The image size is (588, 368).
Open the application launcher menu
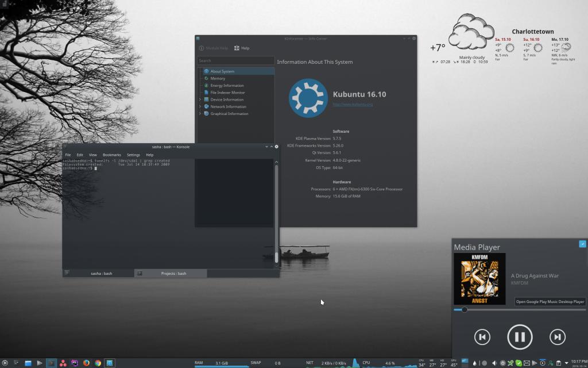click(x=5, y=363)
